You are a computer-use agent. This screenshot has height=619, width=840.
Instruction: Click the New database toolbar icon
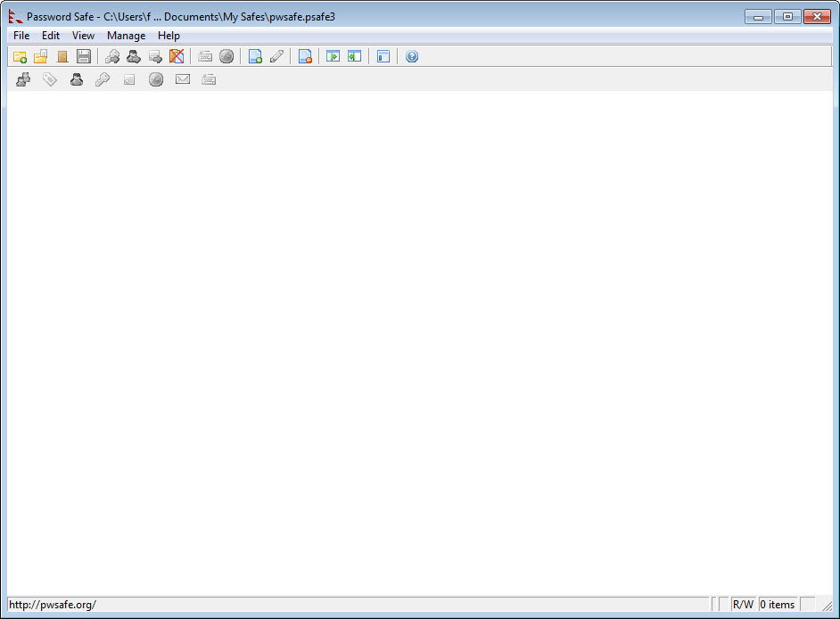pos(20,56)
